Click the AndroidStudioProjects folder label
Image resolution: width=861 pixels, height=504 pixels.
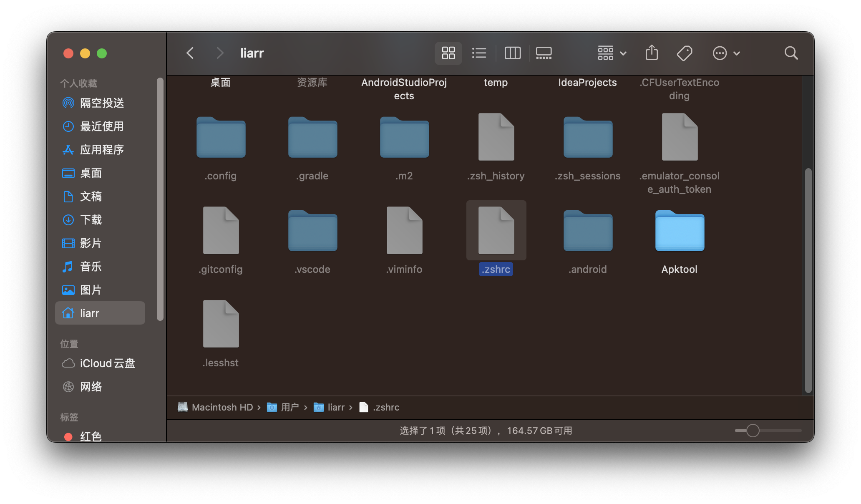[404, 89]
